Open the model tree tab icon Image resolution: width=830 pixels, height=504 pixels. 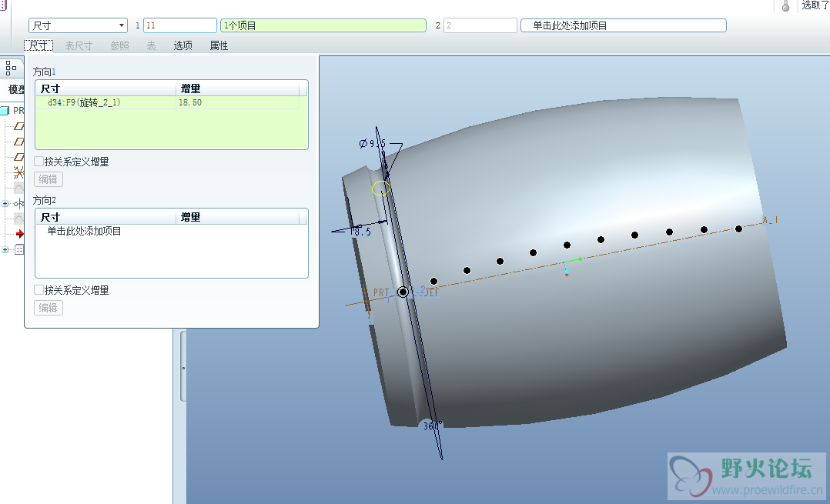coord(11,68)
